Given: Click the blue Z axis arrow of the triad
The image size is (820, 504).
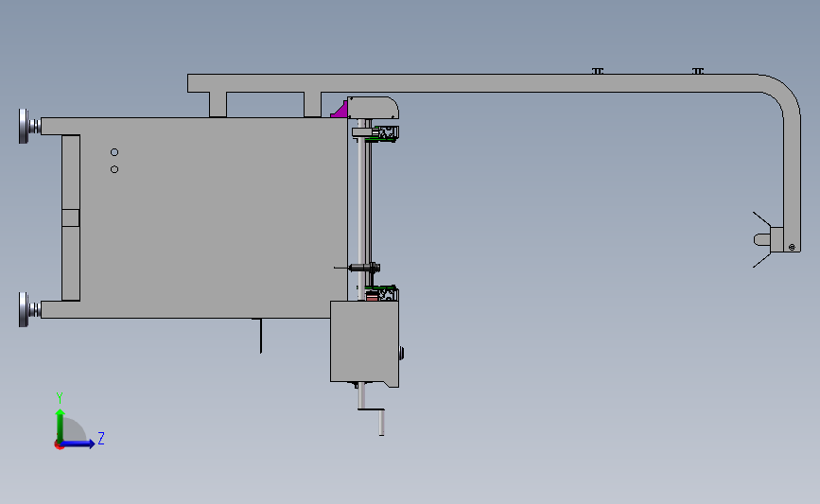Looking at the screenshot, I should [79, 443].
